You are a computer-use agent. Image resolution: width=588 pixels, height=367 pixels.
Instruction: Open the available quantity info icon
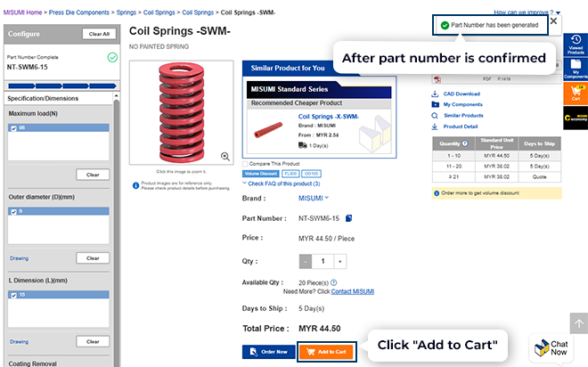334,282
